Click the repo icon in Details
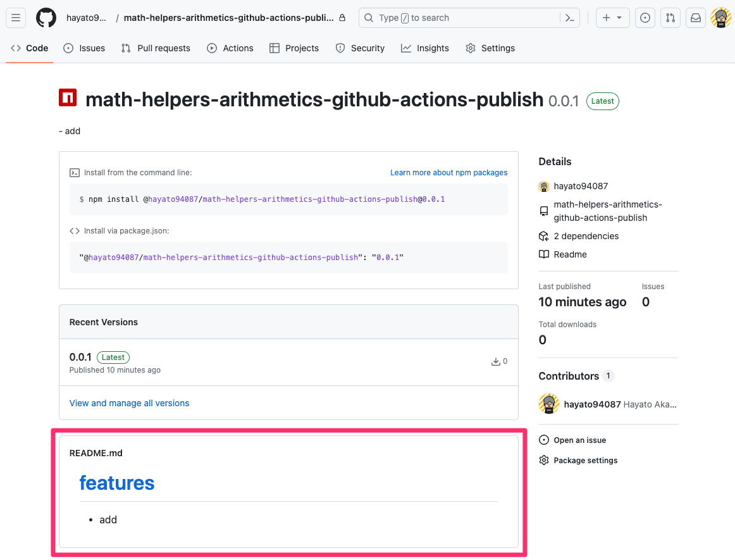The width and height of the screenshot is (735, 560). pyautogui.click(x=544, y=211)
